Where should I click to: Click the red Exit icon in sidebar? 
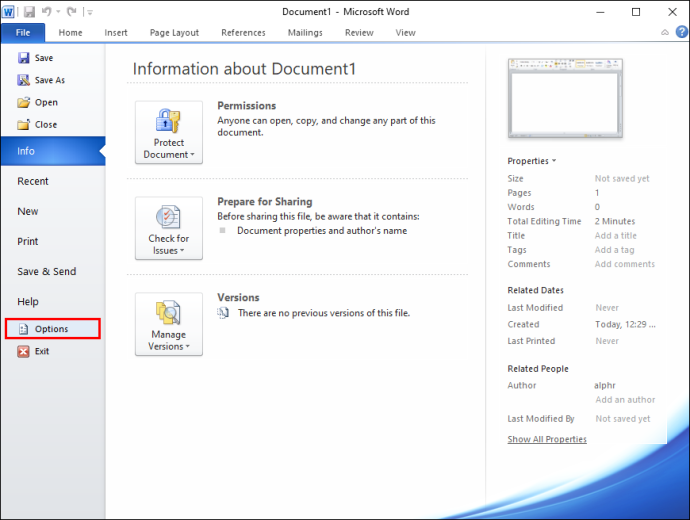click(23, 351)
